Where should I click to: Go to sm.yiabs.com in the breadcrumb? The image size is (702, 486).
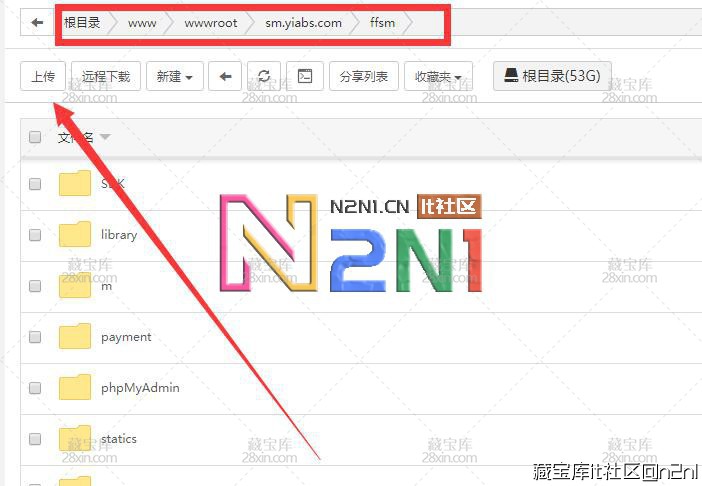[303, 22]
